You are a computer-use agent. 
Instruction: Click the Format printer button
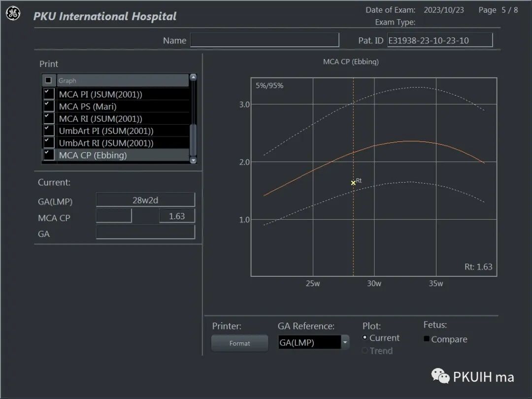[x=239, y=343]
